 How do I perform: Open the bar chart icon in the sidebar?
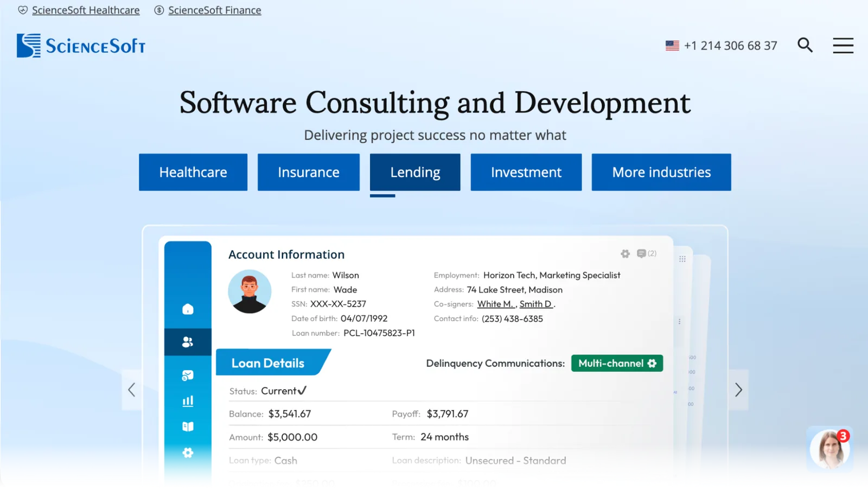pos(188,401)
